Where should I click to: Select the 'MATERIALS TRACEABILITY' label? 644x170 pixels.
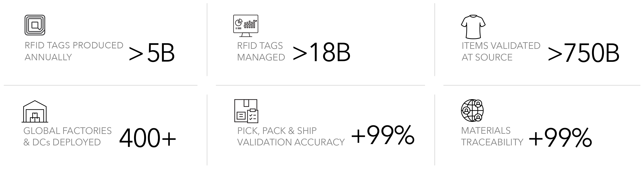(492, 136)
